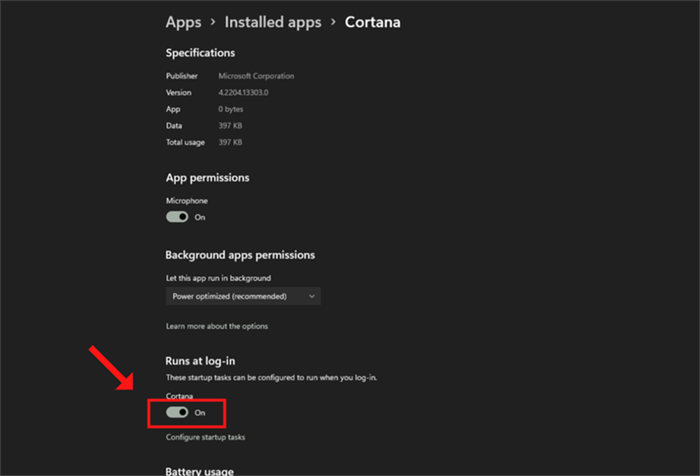Go back to Apps breadcrumb
The image size is (700, 476).
point(183,22)
